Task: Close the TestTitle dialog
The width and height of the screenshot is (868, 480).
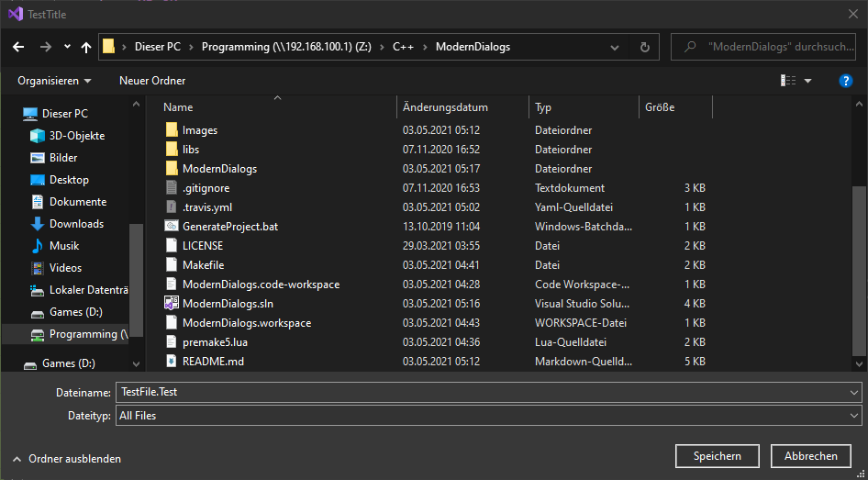Action: tap(853, 15)
